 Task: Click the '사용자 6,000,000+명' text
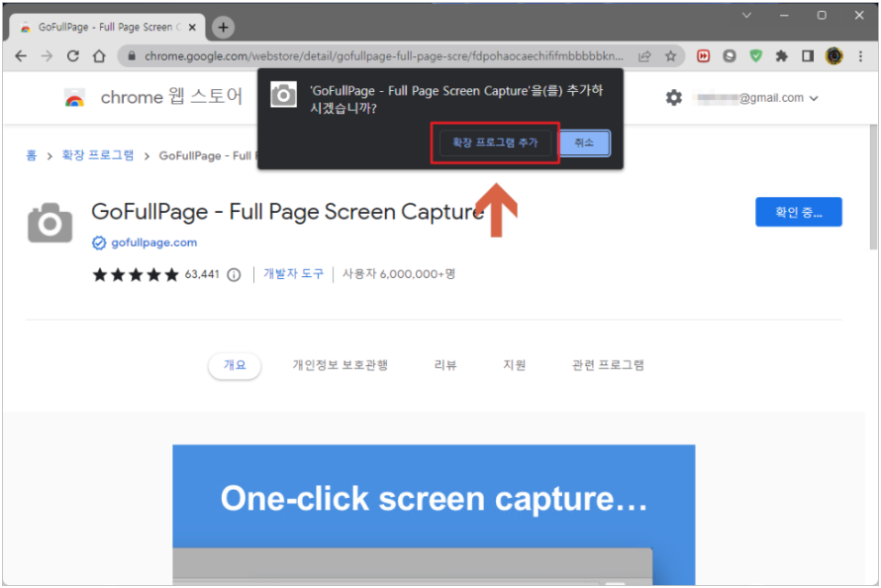pos(399,274)
